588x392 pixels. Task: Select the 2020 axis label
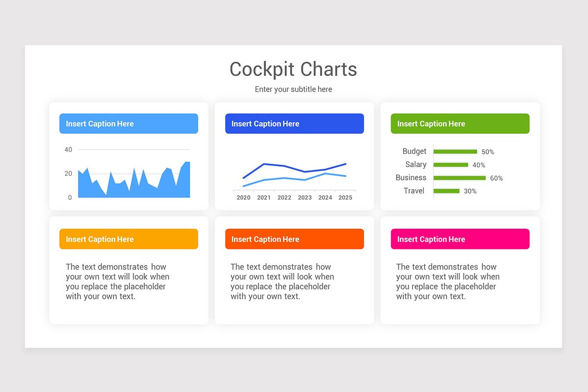(244, 197)
